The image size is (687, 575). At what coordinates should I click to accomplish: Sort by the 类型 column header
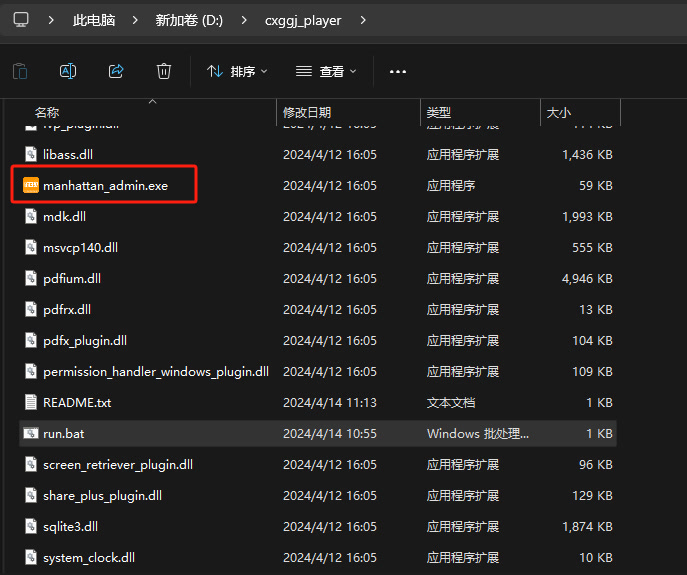click(439, 113)
